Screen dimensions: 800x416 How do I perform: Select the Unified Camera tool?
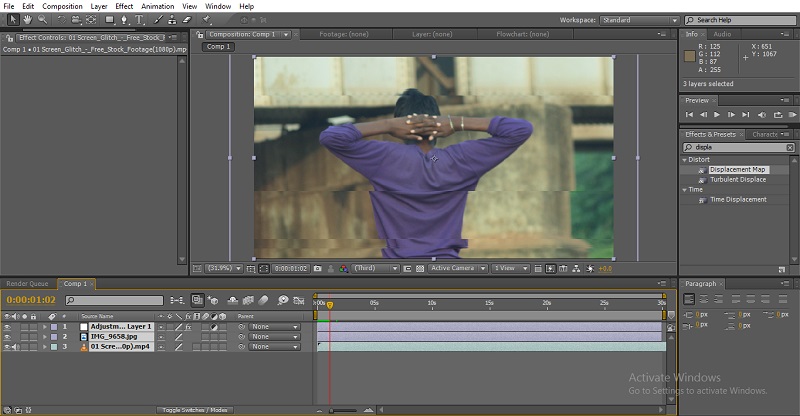point(76,20)
